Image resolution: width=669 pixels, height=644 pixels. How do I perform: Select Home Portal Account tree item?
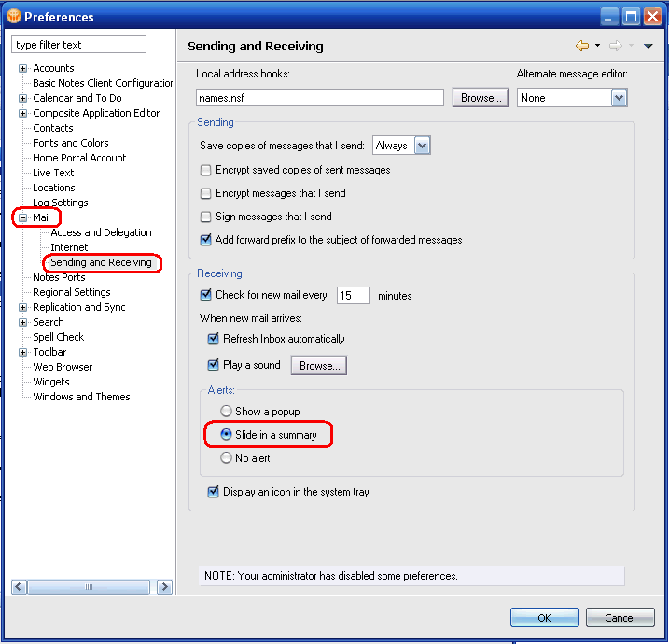click(x=79, y=158)
